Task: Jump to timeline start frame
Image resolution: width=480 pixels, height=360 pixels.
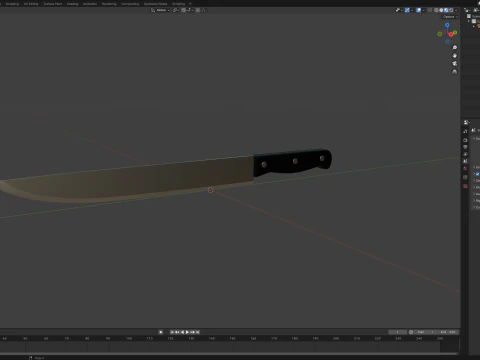Action: 172,332
